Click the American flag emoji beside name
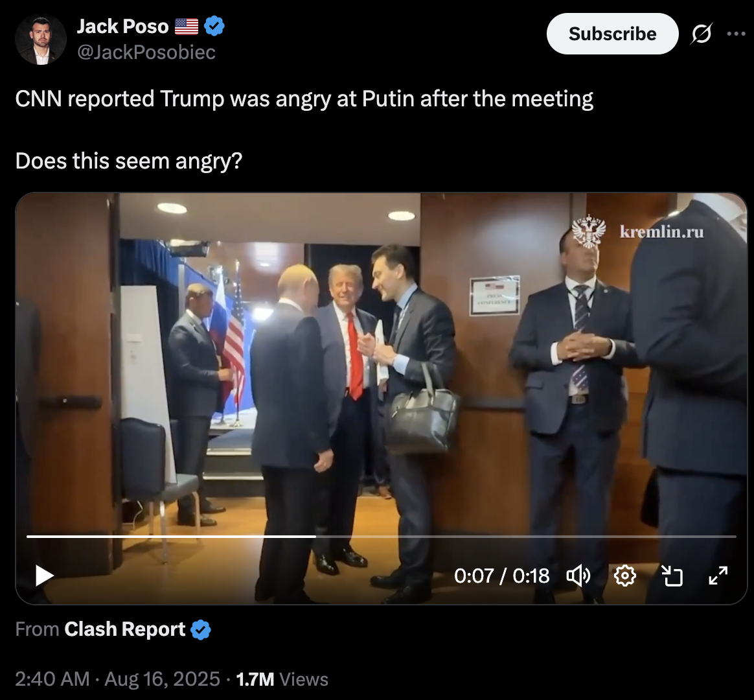 [187, 27]
